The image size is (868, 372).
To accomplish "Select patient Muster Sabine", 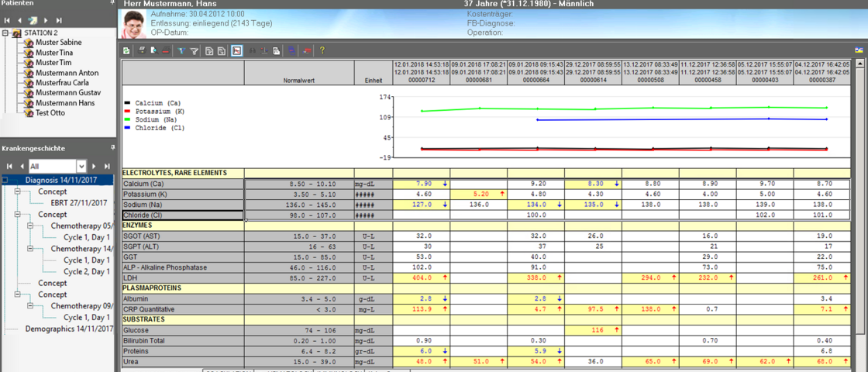I will point(59,43).
